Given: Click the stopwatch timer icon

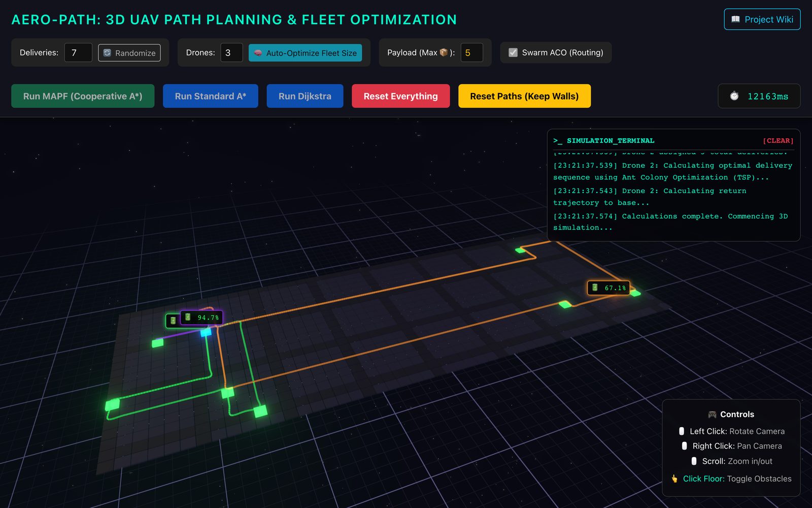Looking at the screenshot, I should (x=734, y=96).
